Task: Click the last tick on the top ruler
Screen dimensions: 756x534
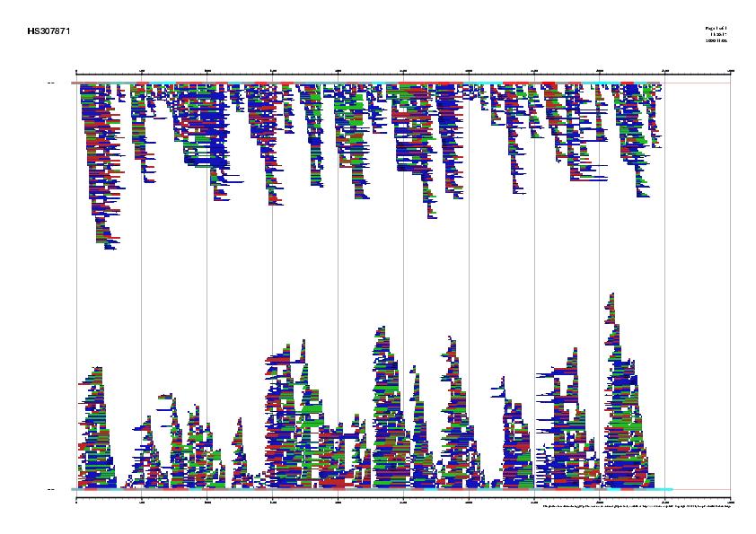Action: 730,71
